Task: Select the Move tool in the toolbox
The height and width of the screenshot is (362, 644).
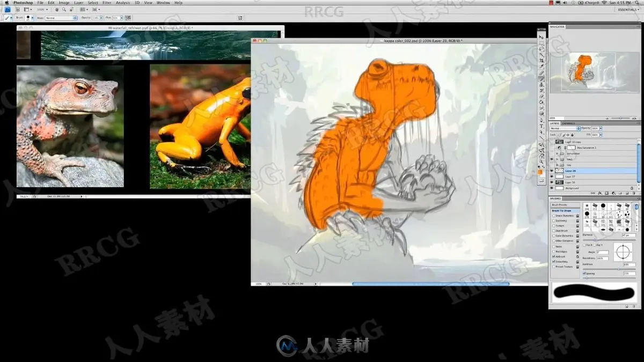Action: [x=541, y=37]
